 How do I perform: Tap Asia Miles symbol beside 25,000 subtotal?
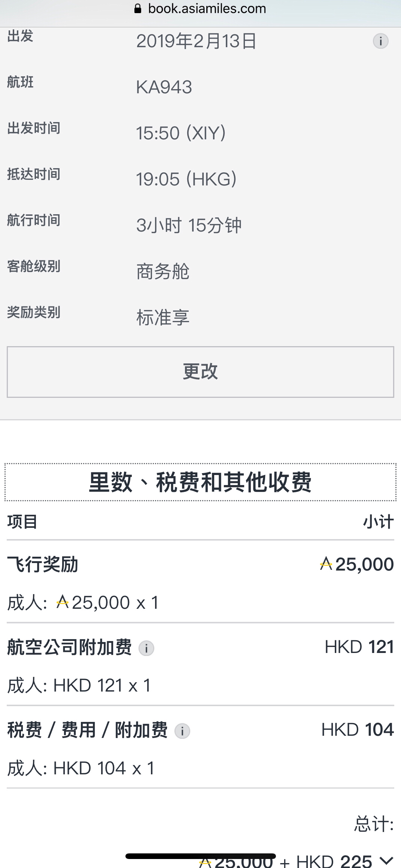326,563
